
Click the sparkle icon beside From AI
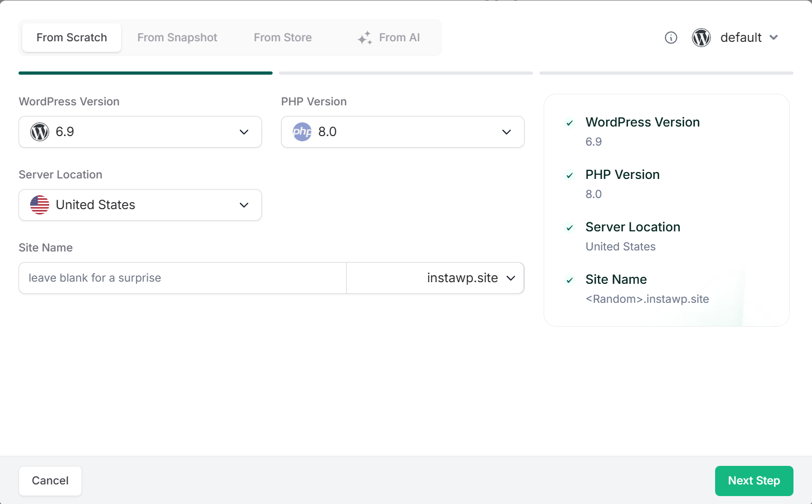click(x=364, y=37)
